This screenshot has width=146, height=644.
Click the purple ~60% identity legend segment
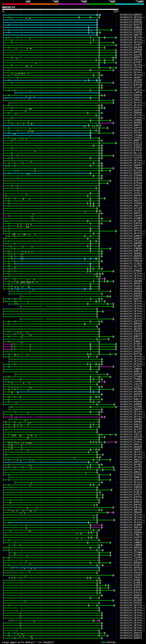[73, 4]
